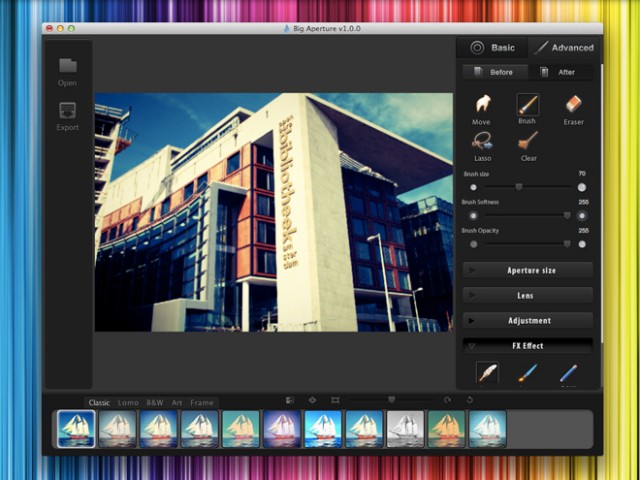Image resolution: width=640 pixels, height=480 pixels.
Task: Expand the Adjustment section
Action: coord(528,321)
